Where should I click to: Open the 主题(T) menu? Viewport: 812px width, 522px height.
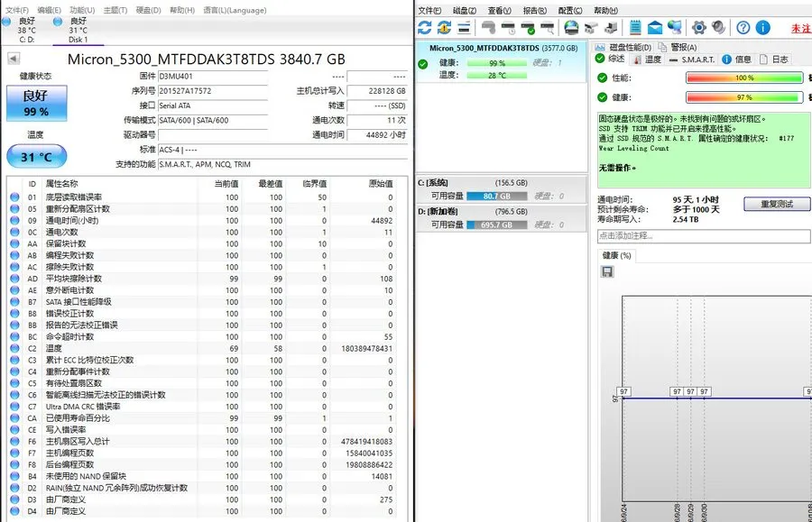(115, 10)
